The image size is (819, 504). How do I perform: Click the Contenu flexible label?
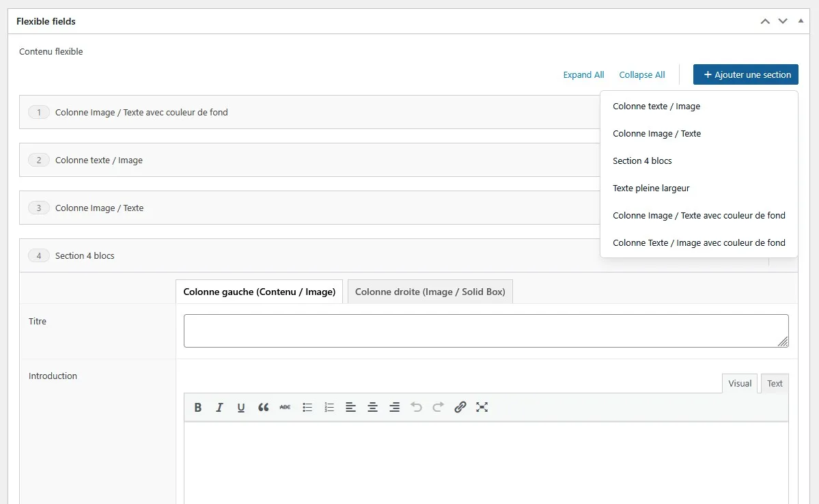point(51,52)
